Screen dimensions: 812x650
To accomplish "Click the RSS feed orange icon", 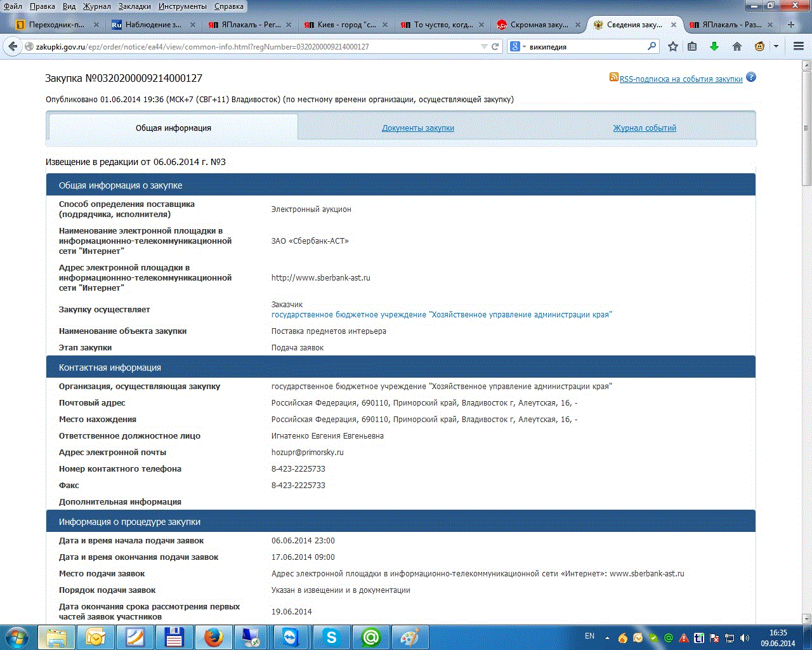I will [613, 77].
